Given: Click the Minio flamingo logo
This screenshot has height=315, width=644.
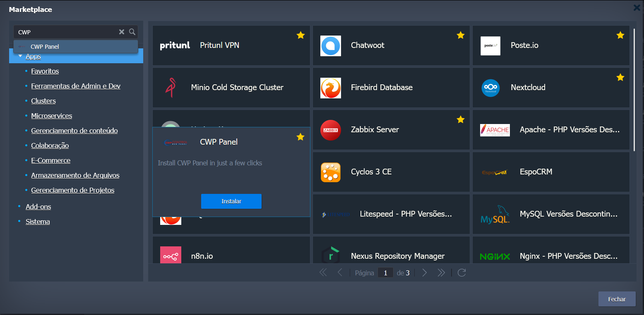Looking at the screenshot, I should pyautogui.click(x=171, y=88).
